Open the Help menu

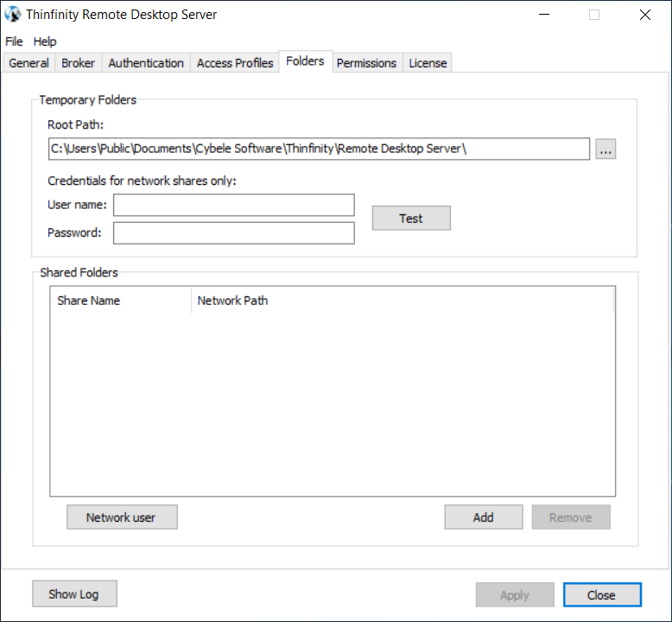(45, 41)
